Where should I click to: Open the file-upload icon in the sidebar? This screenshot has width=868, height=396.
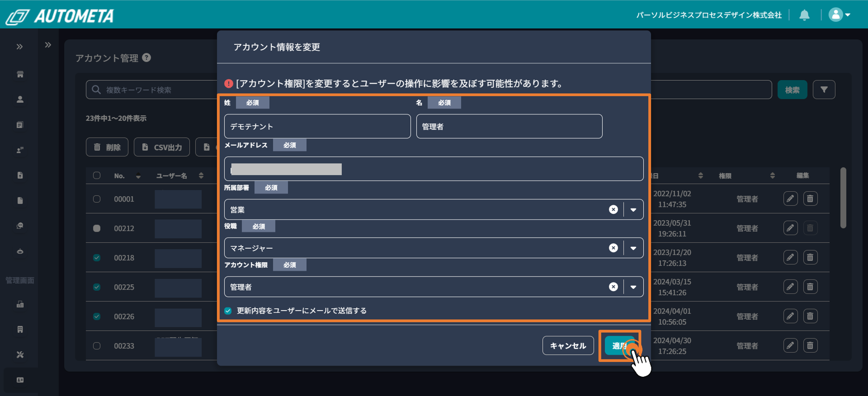point(20,175)
